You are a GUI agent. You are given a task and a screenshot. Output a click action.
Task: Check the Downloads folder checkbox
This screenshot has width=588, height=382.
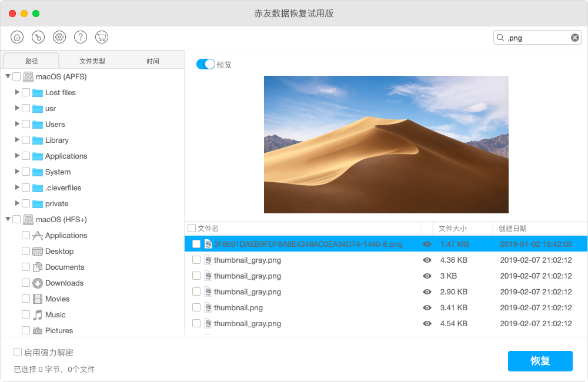click(26, 283)
